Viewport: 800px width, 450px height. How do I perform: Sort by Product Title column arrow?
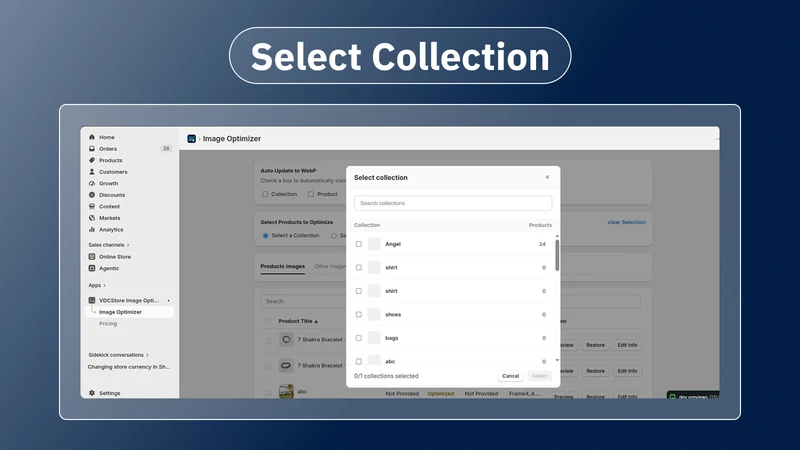click(316, 321)
